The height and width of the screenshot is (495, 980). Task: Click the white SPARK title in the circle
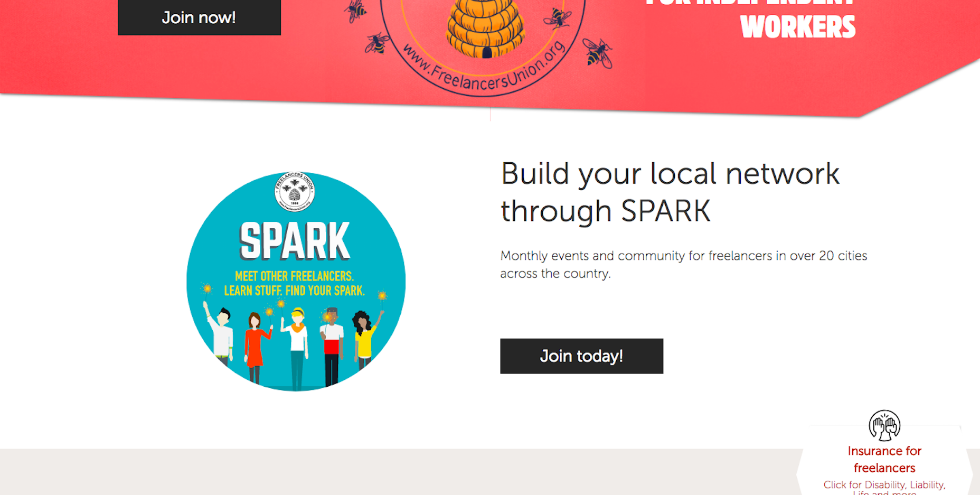295,241
